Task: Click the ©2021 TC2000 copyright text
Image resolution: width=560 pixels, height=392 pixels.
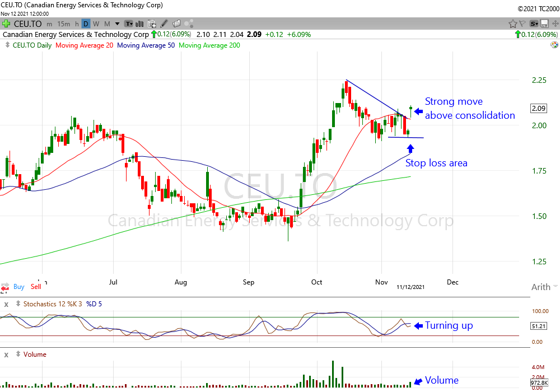Action: [538, 8]
